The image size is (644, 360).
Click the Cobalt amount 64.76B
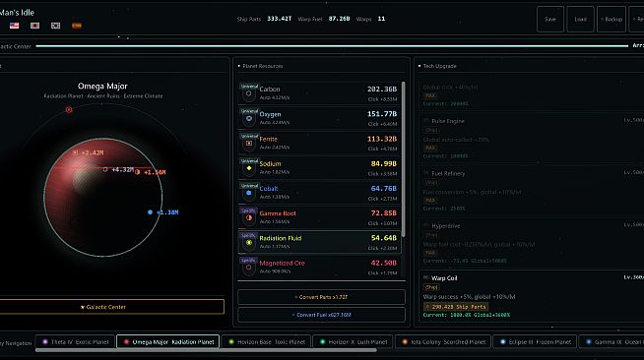point(384,188)
